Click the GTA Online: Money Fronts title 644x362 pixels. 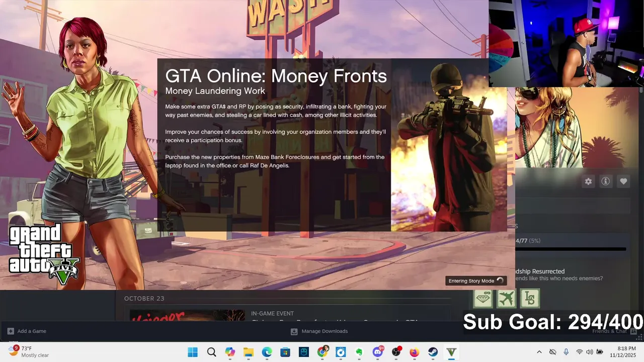click(276, 76)
